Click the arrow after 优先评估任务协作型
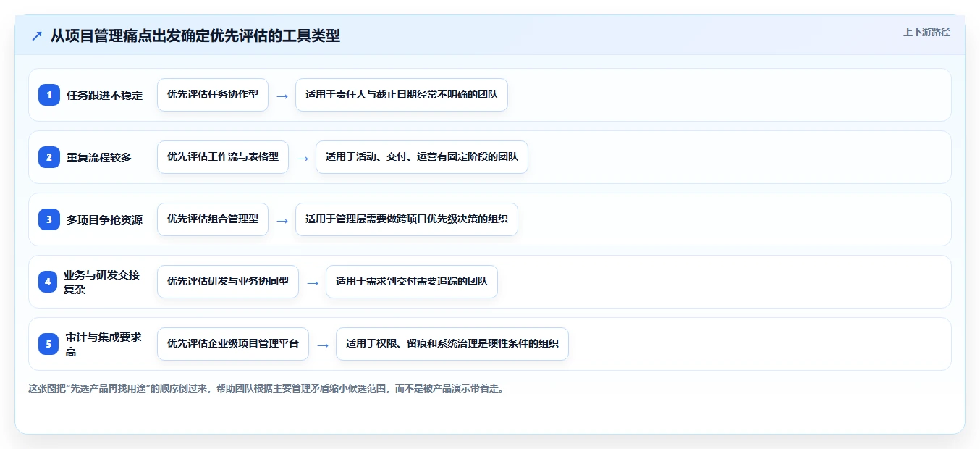The height and width of the screenshot is (449, 980). click(x=282, y=96)
